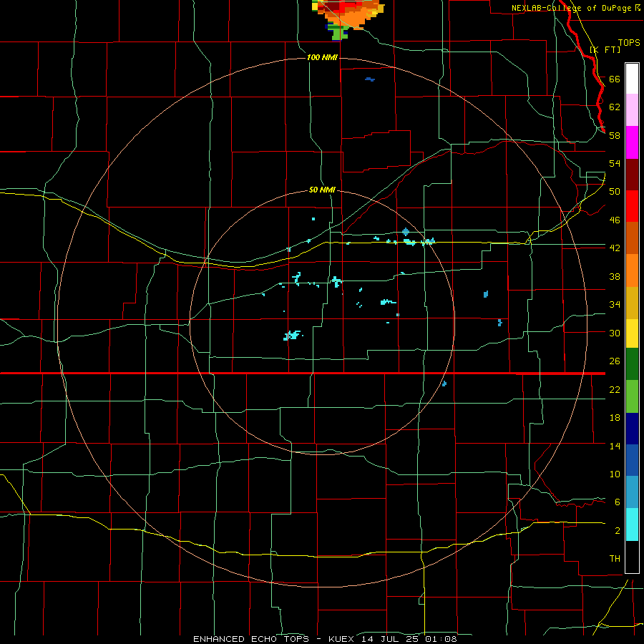Click the 42 legend value
Screen dimensions: 644x644
(615, 248)
